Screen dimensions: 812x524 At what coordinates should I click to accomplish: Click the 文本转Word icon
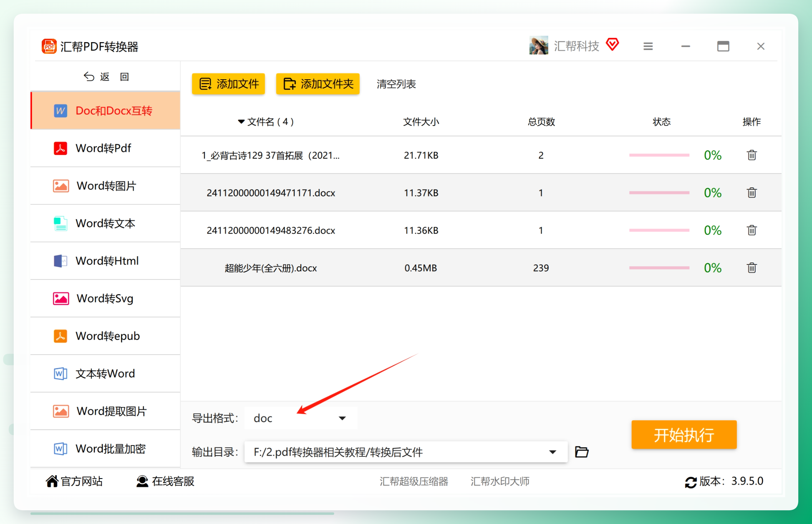[x=61, y=373]
